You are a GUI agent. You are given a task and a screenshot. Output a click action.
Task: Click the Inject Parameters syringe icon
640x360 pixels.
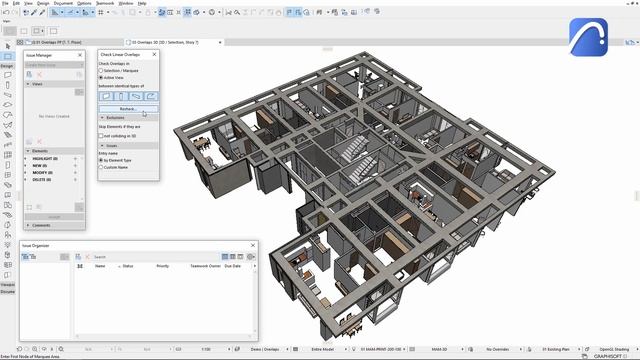(42, 12)
